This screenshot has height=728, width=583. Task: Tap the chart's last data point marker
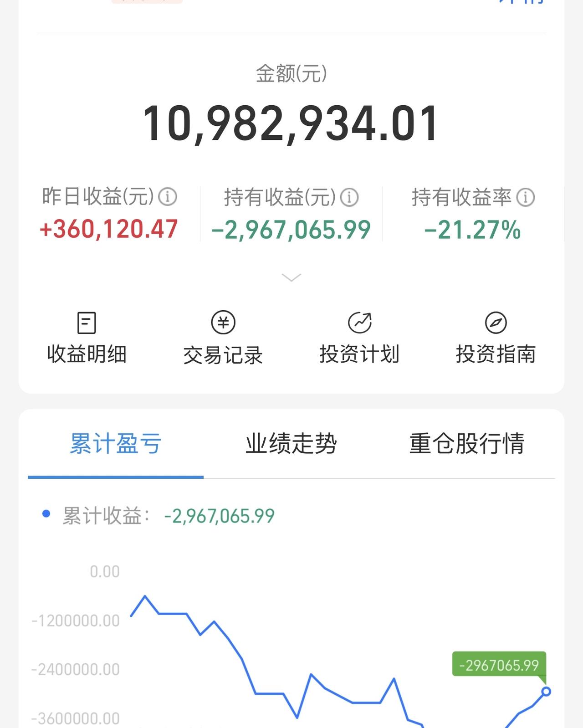(x=546, y=692)
